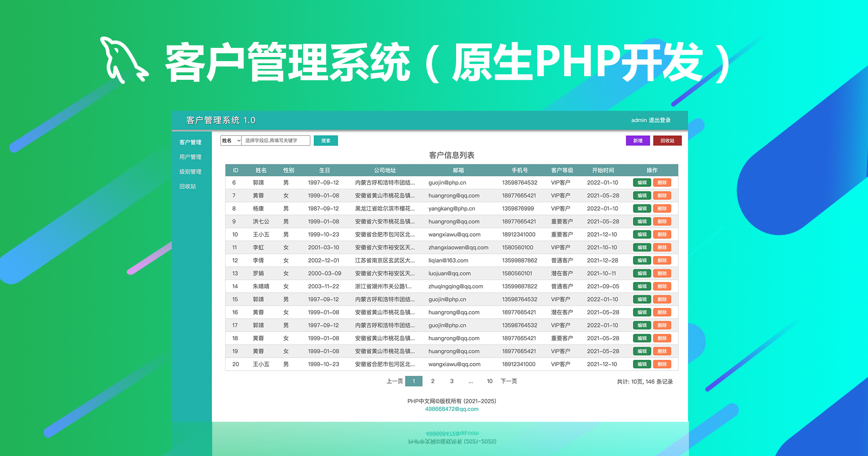Delete the row with ID 6
Viewport: 868px width, 456px height.
point(662,182)
